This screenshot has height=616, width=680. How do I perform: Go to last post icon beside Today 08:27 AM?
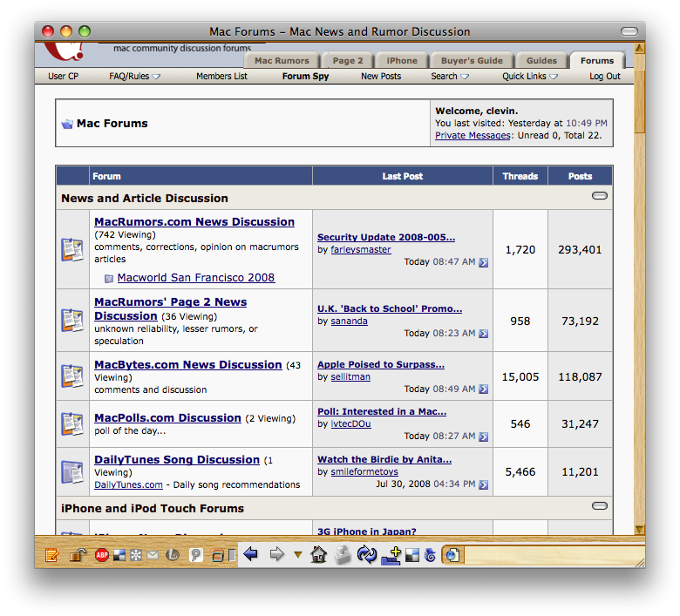tap(483, 437)
